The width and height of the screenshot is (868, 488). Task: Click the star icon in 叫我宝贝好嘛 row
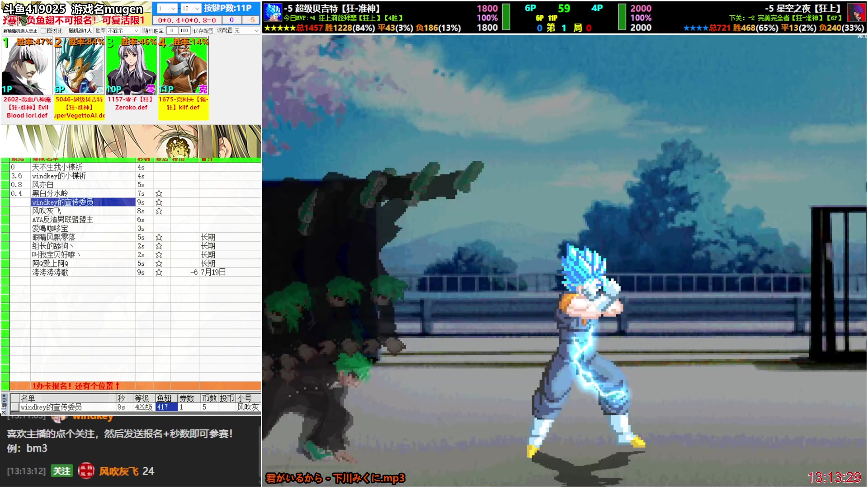pyautogui.click(x=159, y=255)
